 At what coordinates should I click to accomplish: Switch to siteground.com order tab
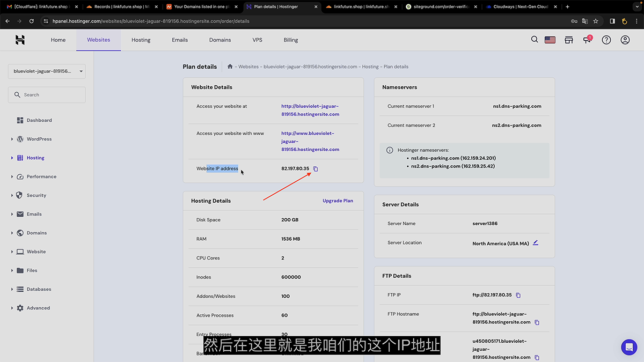point(441,7)
